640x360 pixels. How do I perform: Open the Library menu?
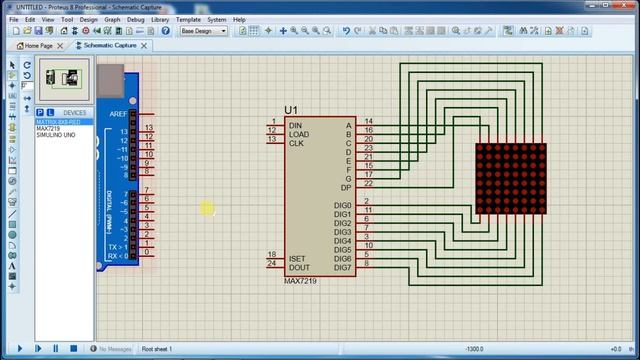160,20
